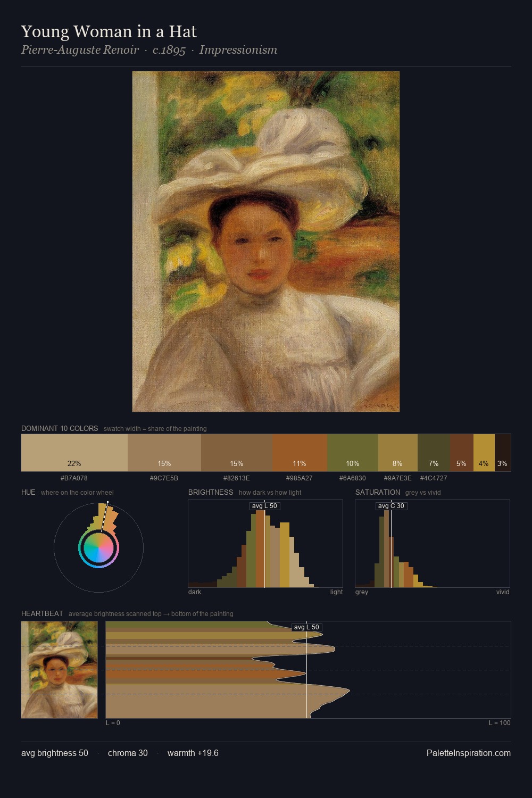Click the HUE section heading
This screenshot has width=532, height=798.
(28, 492)
